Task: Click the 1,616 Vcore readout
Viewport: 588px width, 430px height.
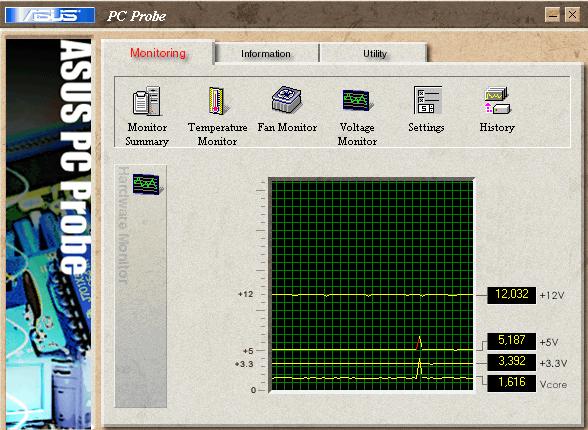Action: [512, 383]
